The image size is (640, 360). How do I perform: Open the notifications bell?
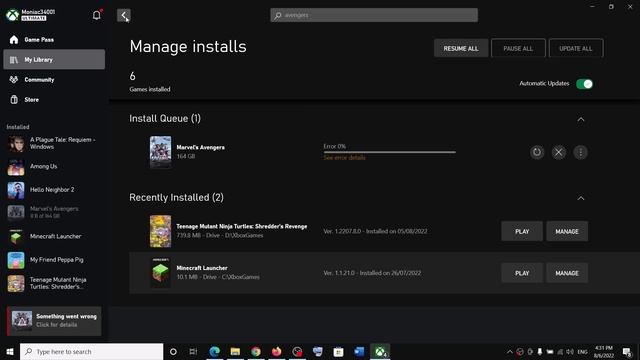[96, 15]
